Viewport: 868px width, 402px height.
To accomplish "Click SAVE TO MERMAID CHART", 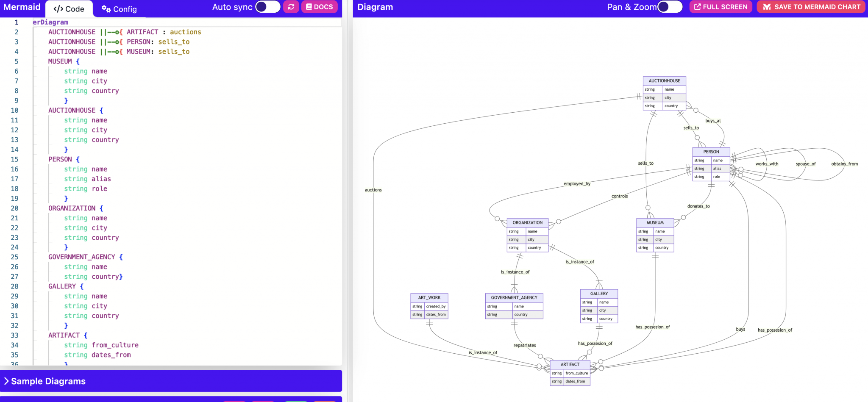I will pyautogui.click(x=811, y=7).
